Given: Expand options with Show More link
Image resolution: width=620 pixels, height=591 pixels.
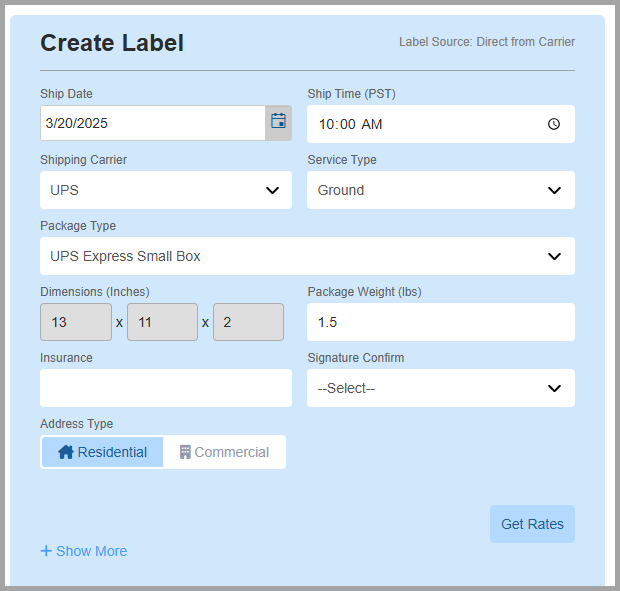Looking at the screenshot, I should [84, 551].
